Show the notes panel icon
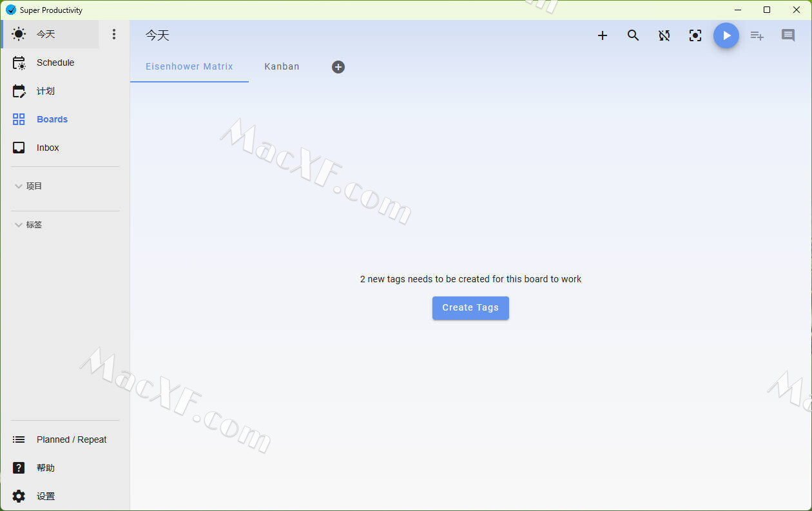812x511 pixels. pos(788,35)
